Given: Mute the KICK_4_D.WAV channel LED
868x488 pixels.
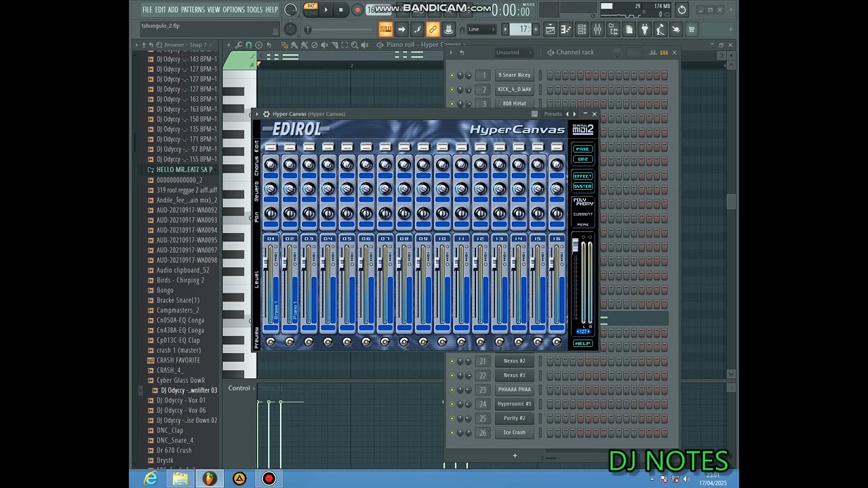Looking at the screenshot, I should pos(452,89).
